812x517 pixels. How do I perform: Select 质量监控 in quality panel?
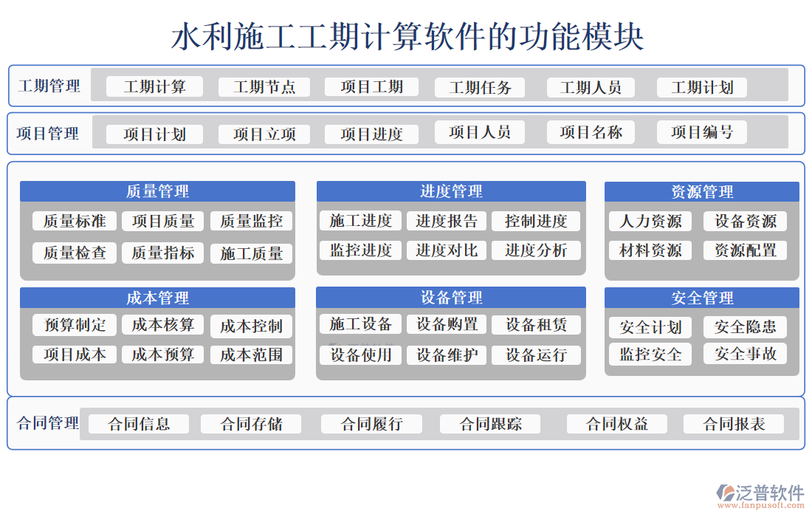point(251,221)
